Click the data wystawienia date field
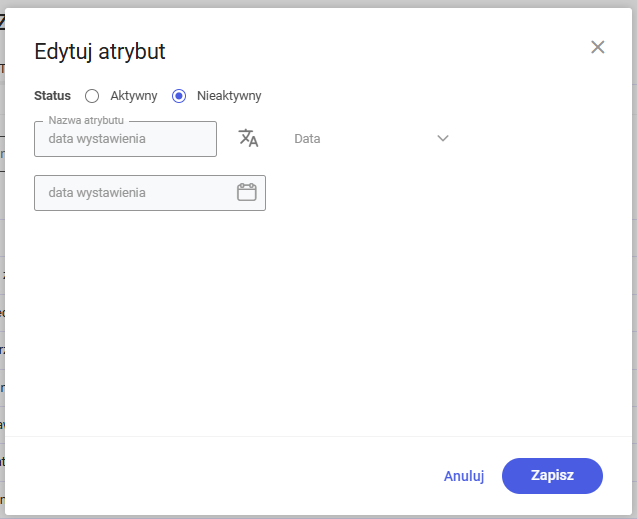 pyautogui.click(x=150, y=193)
